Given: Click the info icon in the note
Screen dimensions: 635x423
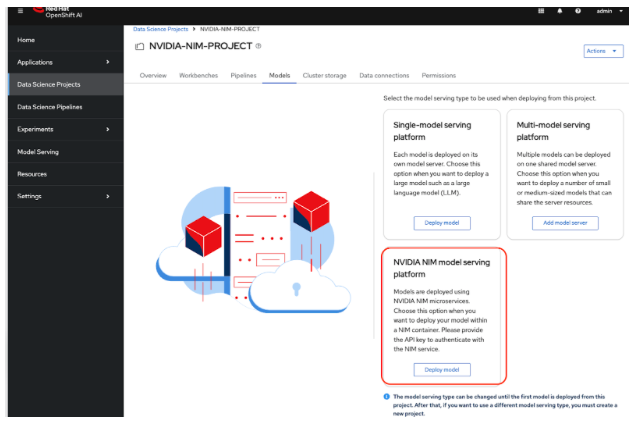Looking at the screenshot, I should tap(387, 396).
